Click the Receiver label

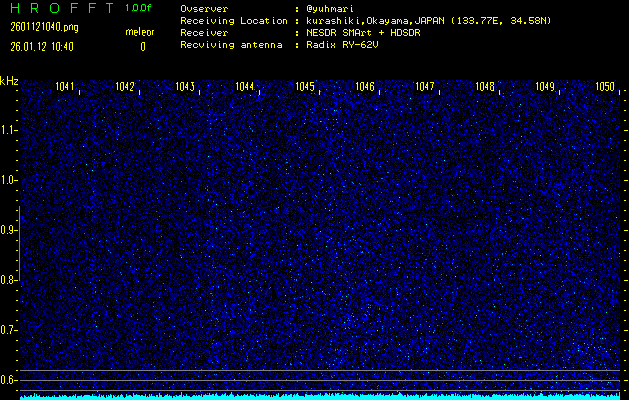point(204,33)
